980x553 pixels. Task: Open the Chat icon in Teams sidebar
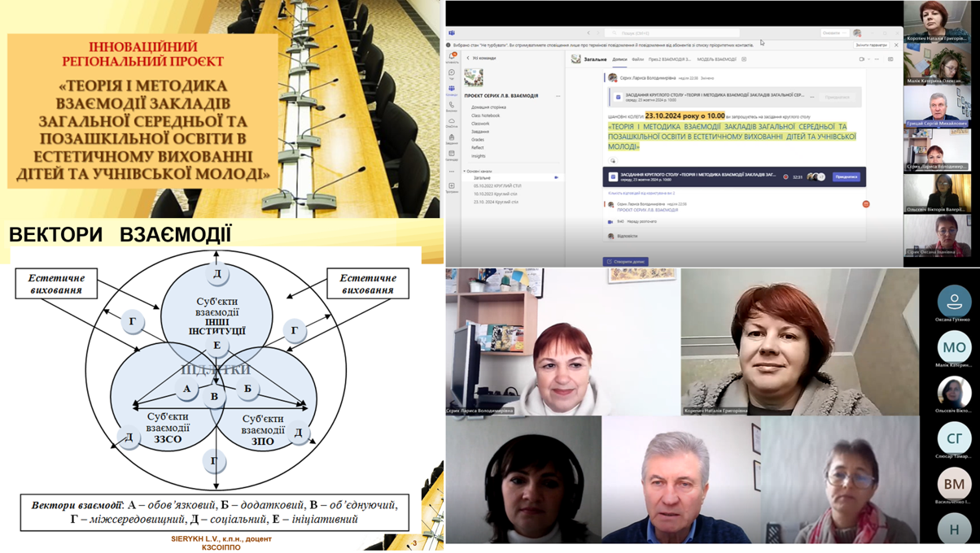[x=452, y=73]
